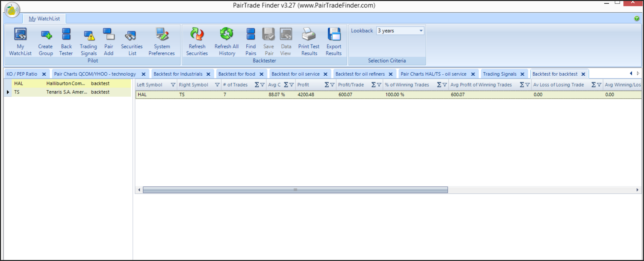Image resolution: width=644 pixels, height=261 pixels.
Task: Click the green help icon
Action: (637, 18)
